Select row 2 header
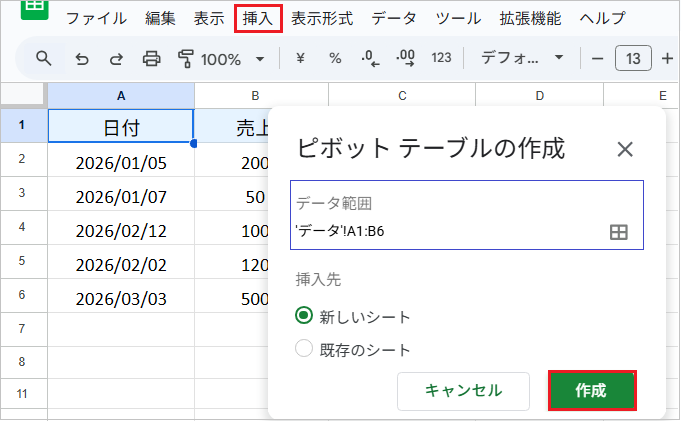Image resolution: width=681 pixels, height=421 pixels. point(22,159)
